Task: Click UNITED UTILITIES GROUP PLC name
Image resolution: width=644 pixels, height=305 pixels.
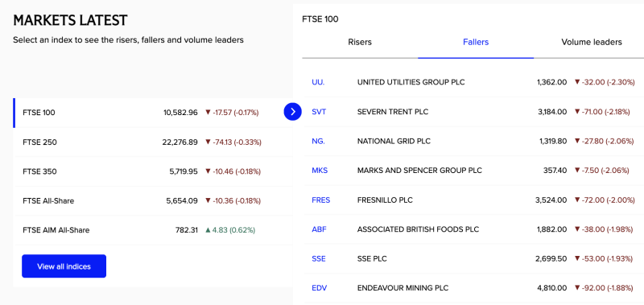Action: [x=411, y=82]
